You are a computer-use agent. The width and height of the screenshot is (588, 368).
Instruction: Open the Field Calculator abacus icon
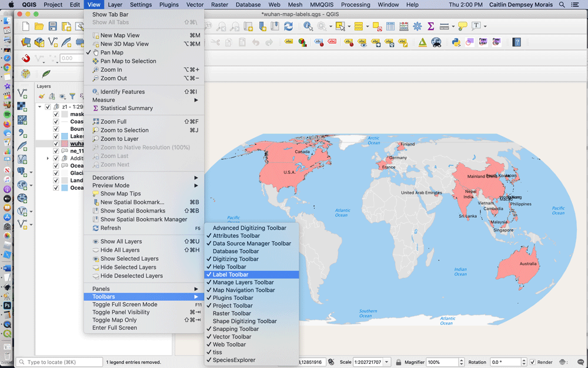point(404,26)
